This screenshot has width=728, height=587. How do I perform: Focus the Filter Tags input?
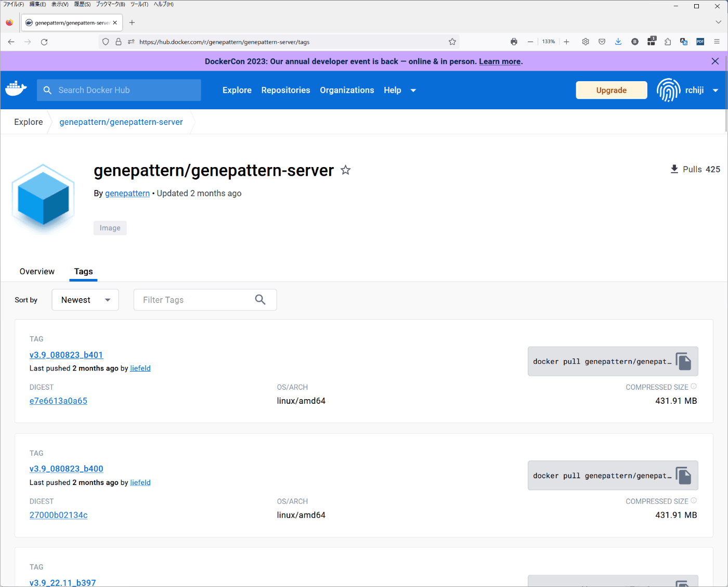point(205,300)
